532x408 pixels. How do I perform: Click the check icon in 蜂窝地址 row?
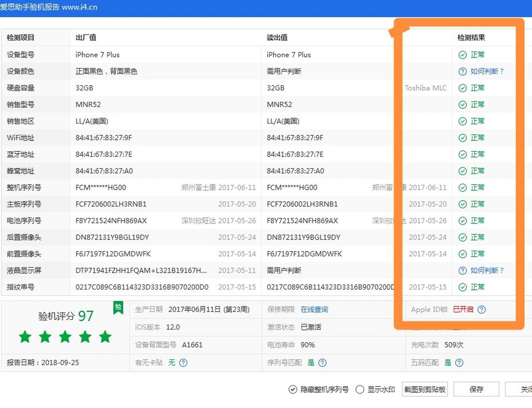coord(462,171)
